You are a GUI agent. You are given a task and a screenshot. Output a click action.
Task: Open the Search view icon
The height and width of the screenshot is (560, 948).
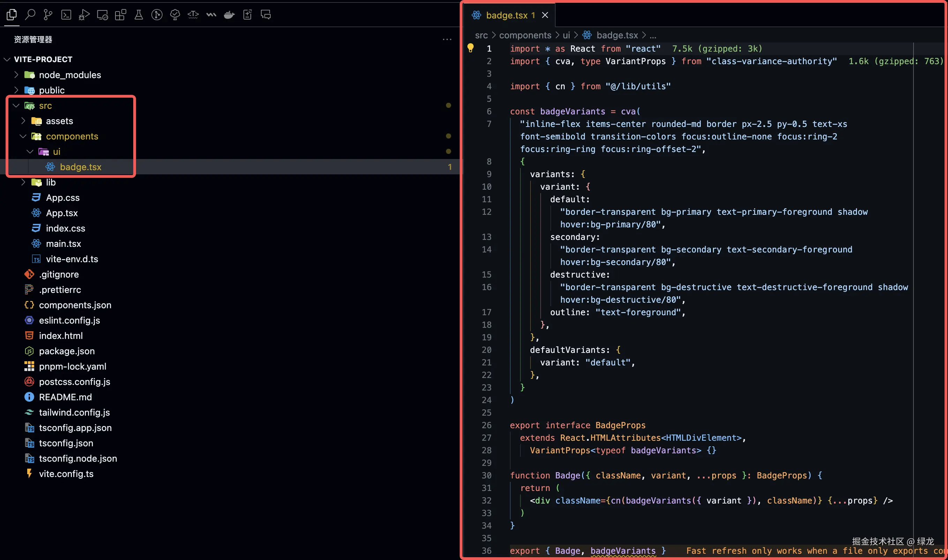click(30, 15)
